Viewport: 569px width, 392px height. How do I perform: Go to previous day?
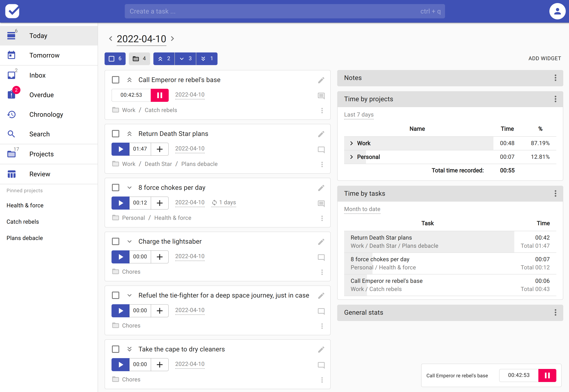pos(111,39)
